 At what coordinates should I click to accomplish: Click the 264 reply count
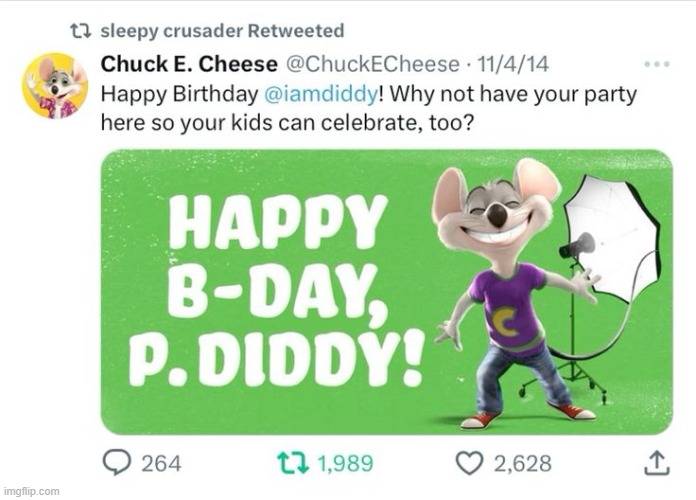[x=160, y=462]
